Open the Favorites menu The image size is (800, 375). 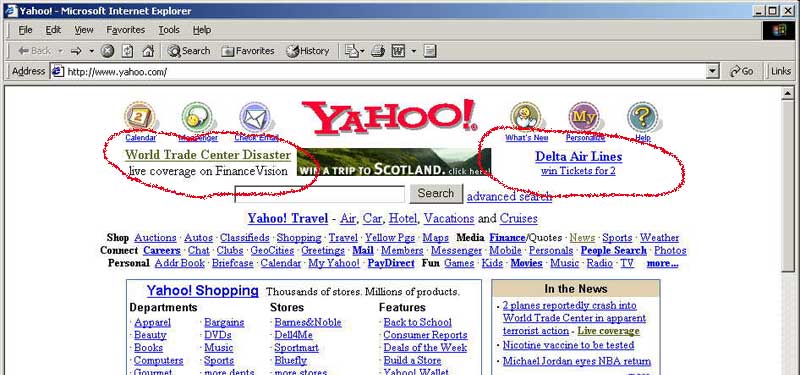pos(126,30)
